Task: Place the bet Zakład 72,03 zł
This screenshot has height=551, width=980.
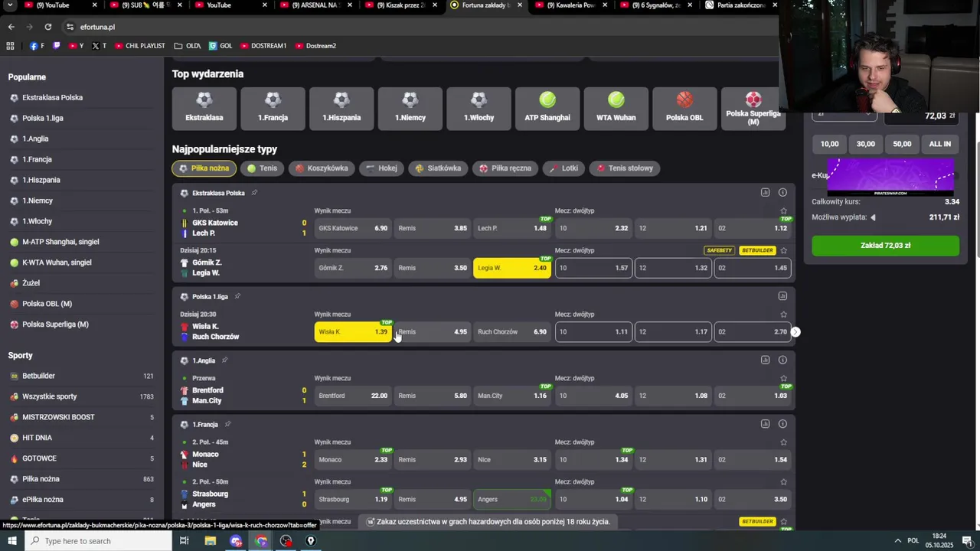Action: (885, 246)
